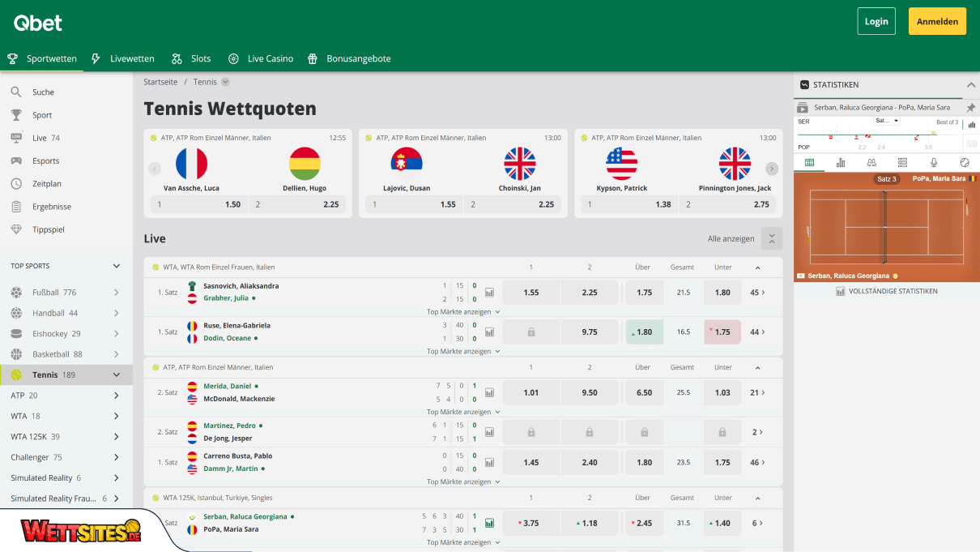The height and width of the screenshot is (552, 980).
Task: Collapse the Statistiken panel with chevron
Action: click(x=970, y=84)
